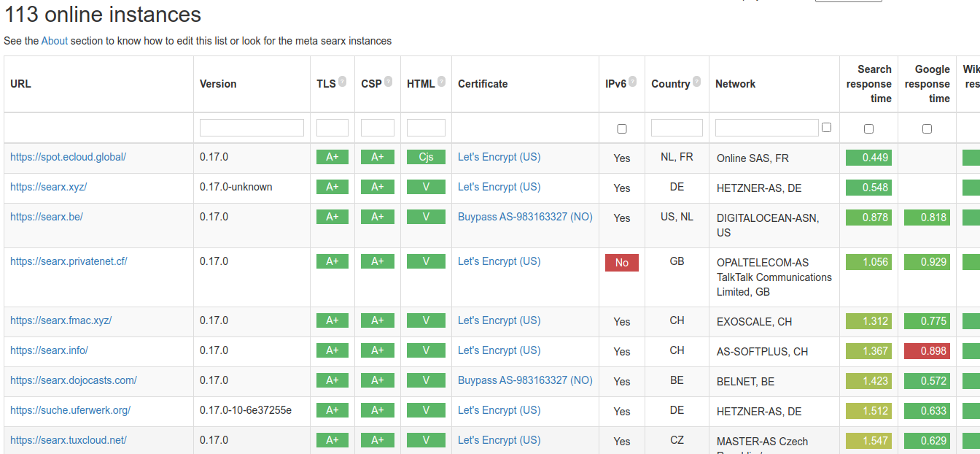Open the spot.ecloud.global instance link

68,157
